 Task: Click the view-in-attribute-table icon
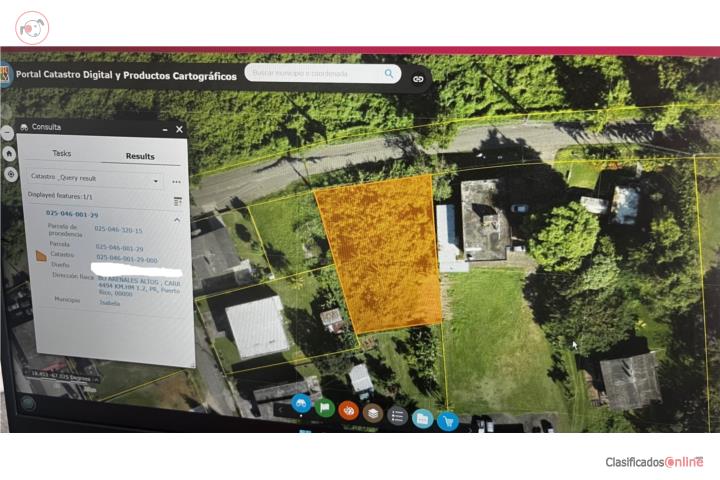[x=178, y=201]
